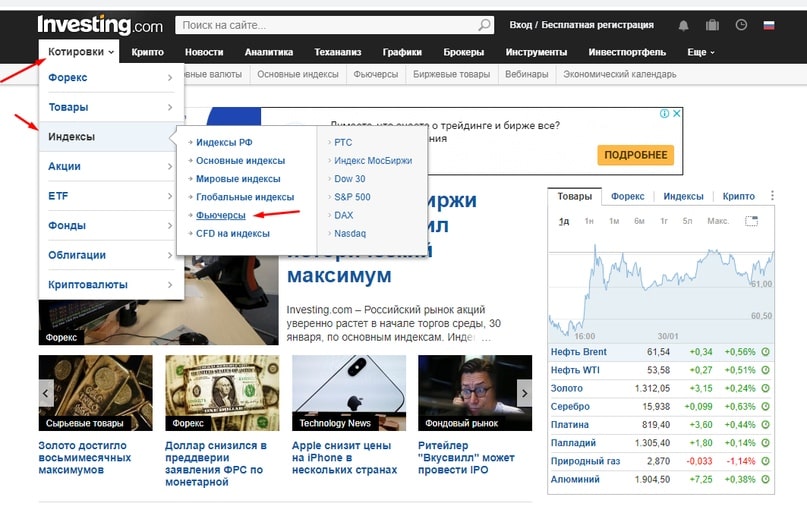Open the Еще dropdown menu
This screenshot has height=519, width=807.
point(700,52)
